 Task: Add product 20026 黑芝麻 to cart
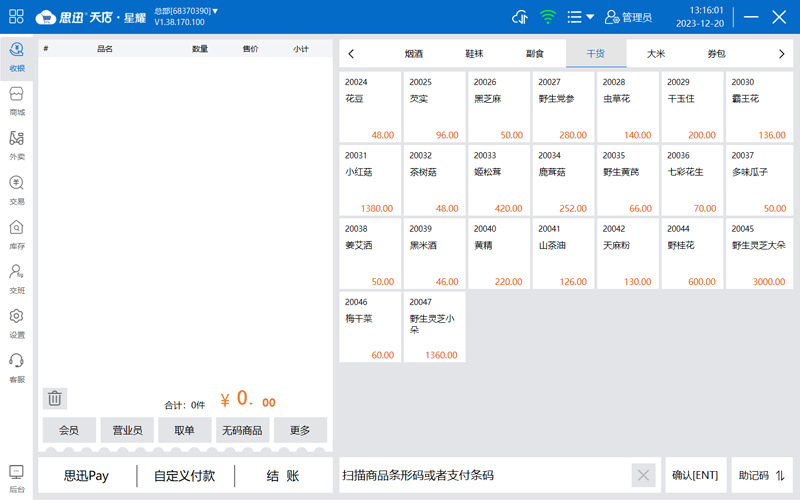(x=498, y=107)
